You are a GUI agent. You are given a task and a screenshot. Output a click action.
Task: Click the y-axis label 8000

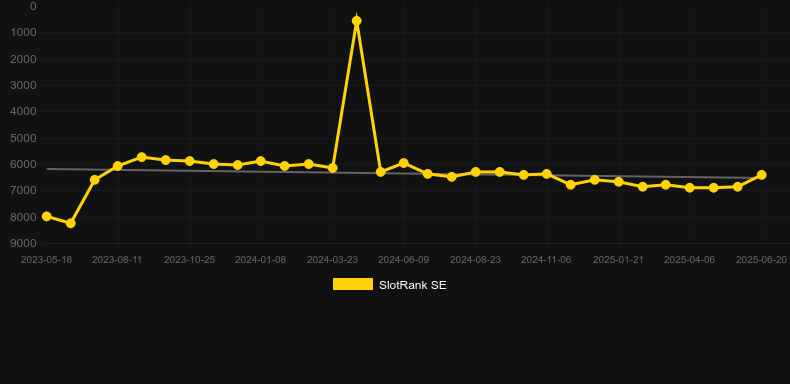[x=24, y=218]
